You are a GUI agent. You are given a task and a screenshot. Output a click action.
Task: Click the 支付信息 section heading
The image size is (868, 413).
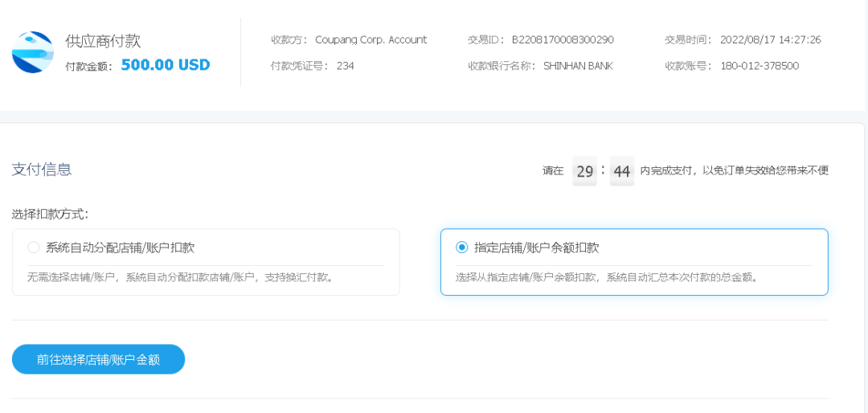(x=42, y=170)
